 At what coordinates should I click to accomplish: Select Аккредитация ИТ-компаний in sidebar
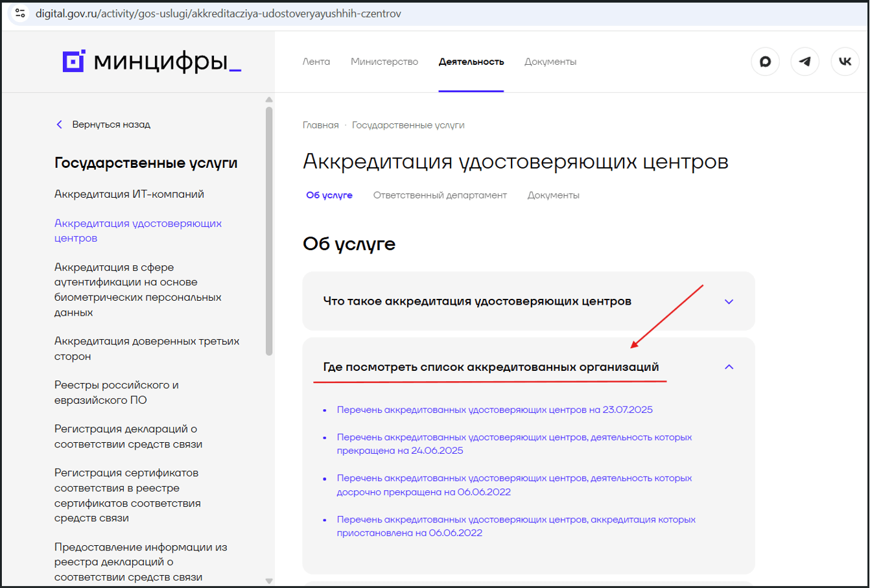pos(129,194)
